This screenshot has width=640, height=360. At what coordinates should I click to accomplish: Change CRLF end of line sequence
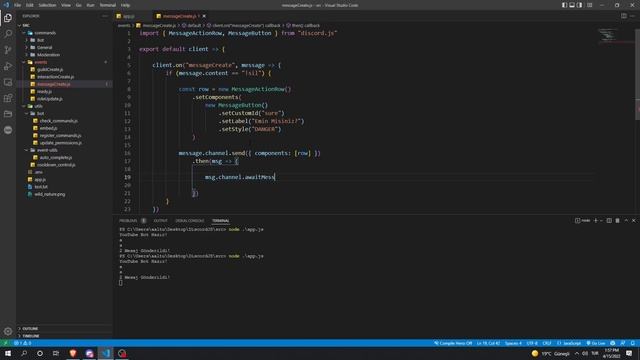pos(547,343)
